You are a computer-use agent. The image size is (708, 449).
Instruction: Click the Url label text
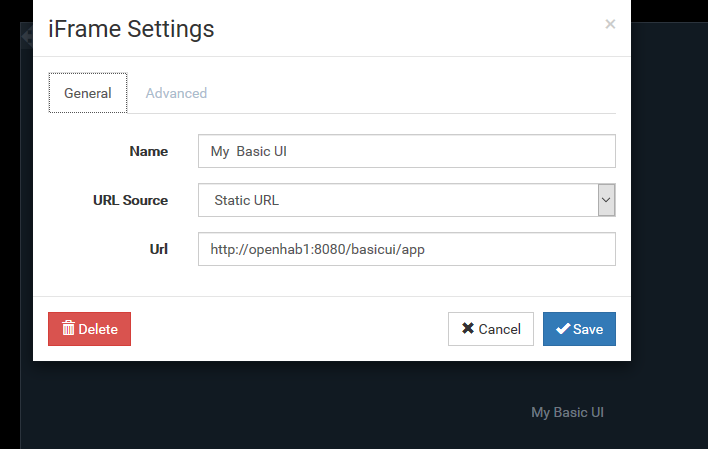(158, 249)
